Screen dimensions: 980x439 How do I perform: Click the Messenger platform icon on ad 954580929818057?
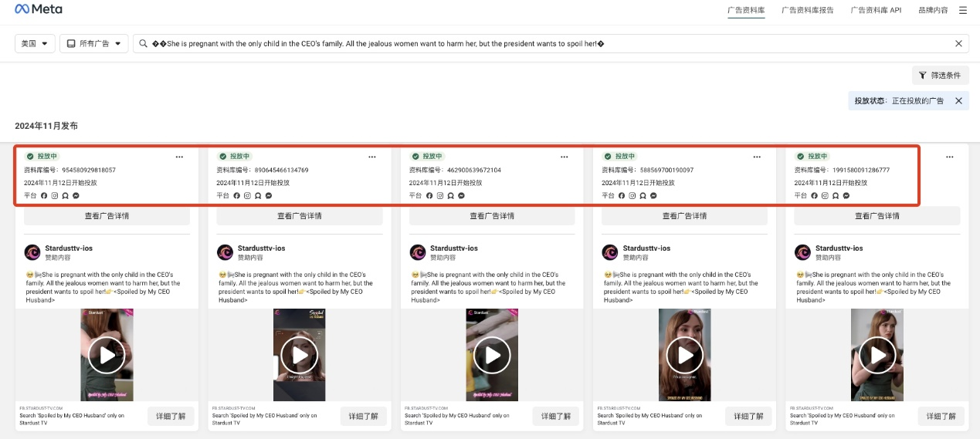tap(76, 196)
